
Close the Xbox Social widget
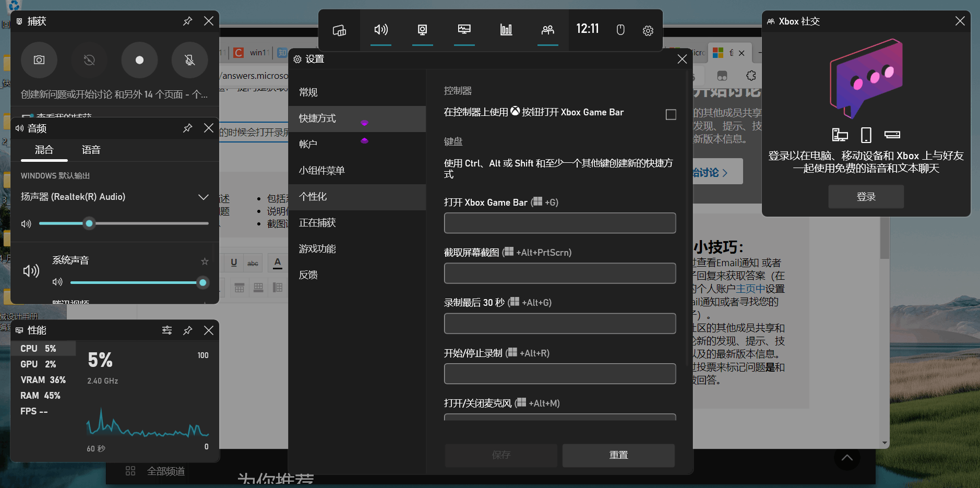(960, 21)
